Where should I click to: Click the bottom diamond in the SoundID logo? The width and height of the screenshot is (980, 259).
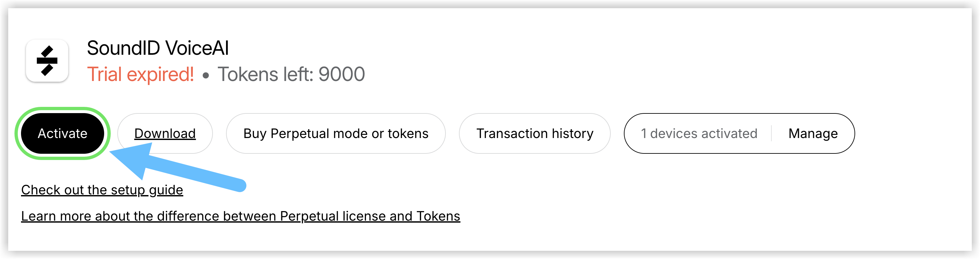click(x=47, y=70)
